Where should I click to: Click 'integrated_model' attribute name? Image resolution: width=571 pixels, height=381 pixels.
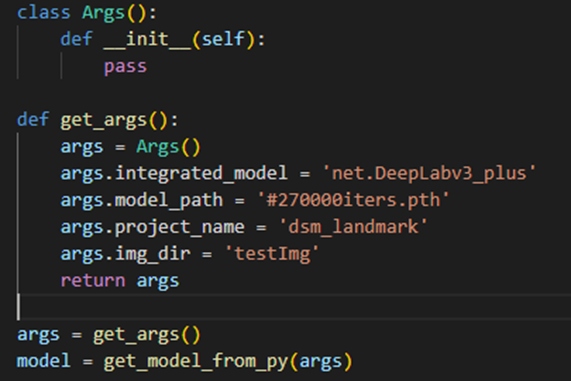click(201, 173)
